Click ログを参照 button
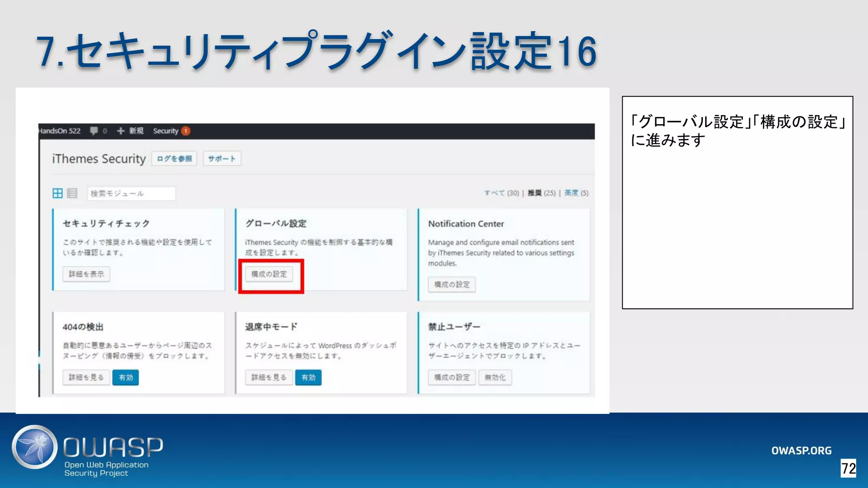Screen dimensions: 868x488 pos(174,158)
